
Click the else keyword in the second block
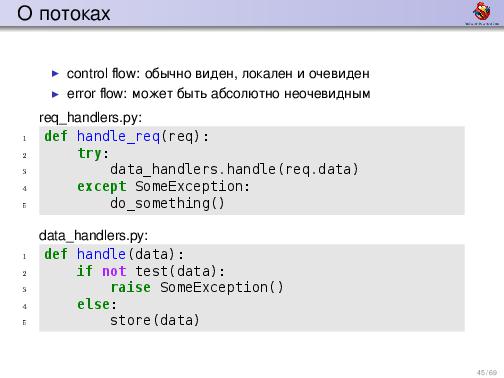(93, 304)
